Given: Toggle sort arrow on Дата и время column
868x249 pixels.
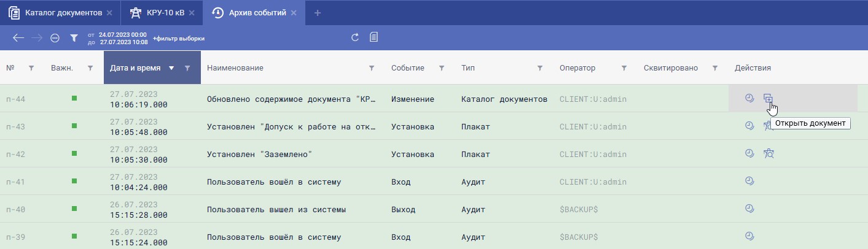Looking at the screenshot, I should coord(171,68).
